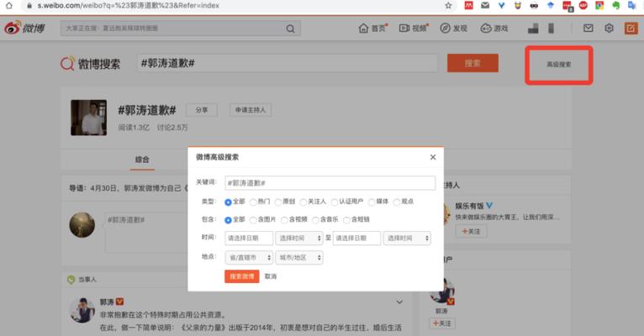Select 包含 全部 radio button
644x336 pixels.
click(x=228, y=220)
